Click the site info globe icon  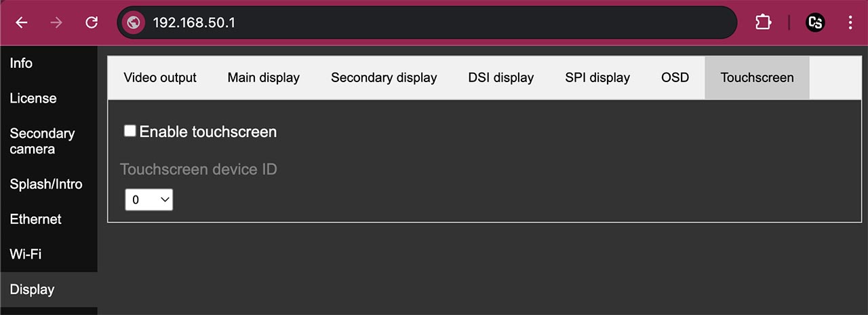click(x=134, y=22)
